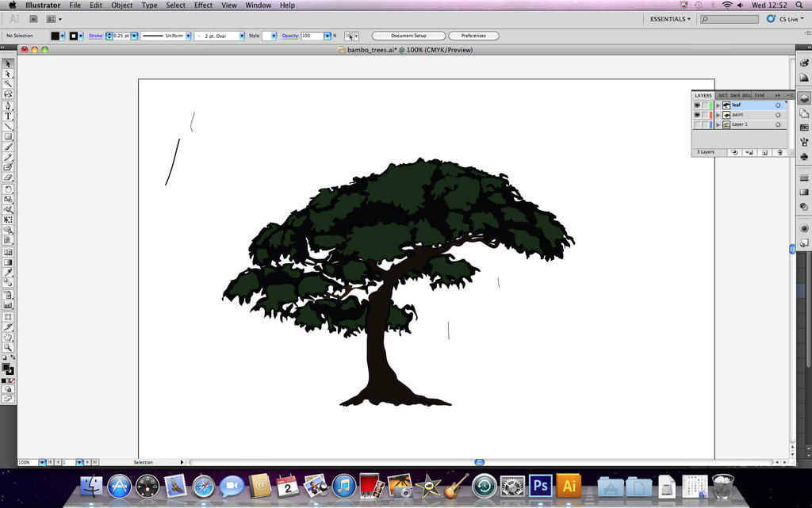Viewport: 812px width, 508px height.
Task: Select the Column Graph tool
Action: [8, 305]
